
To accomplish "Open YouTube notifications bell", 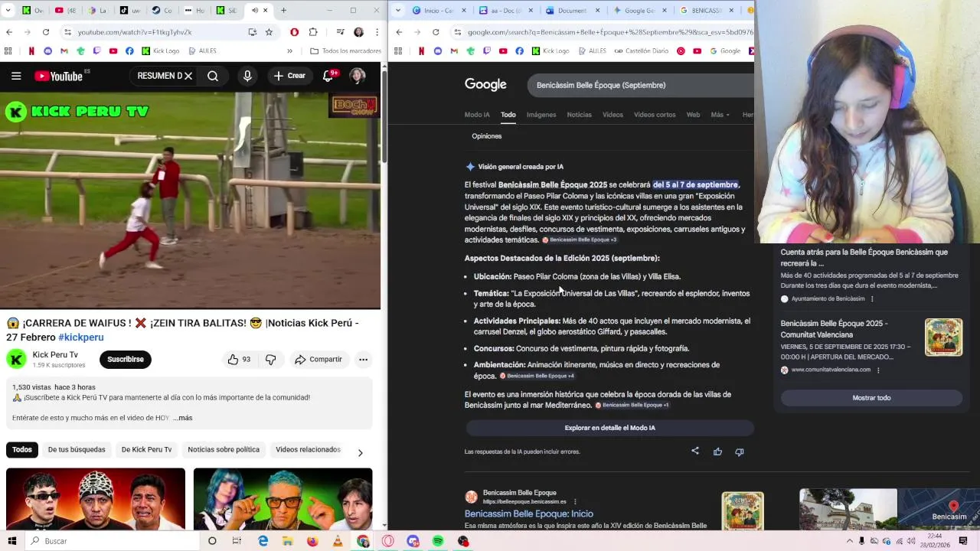I will tap(328, 76).
